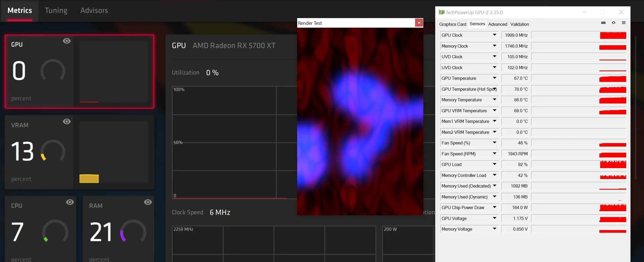Viewport: 644px width, 262px height.
Task: Click the 1999.0 MHz GPU Clock value
Action: tap(515, 35)
